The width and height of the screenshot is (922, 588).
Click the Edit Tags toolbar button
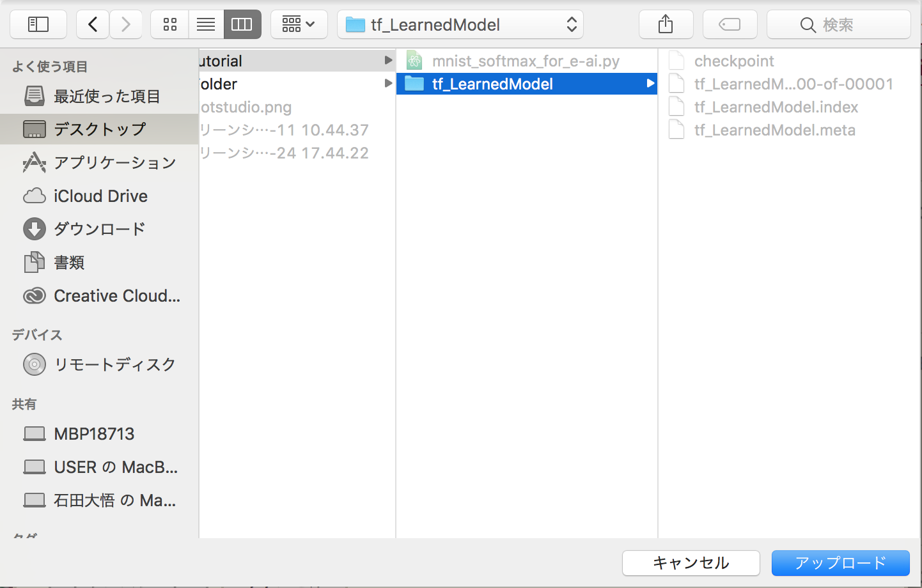click(x=730, y=24)
